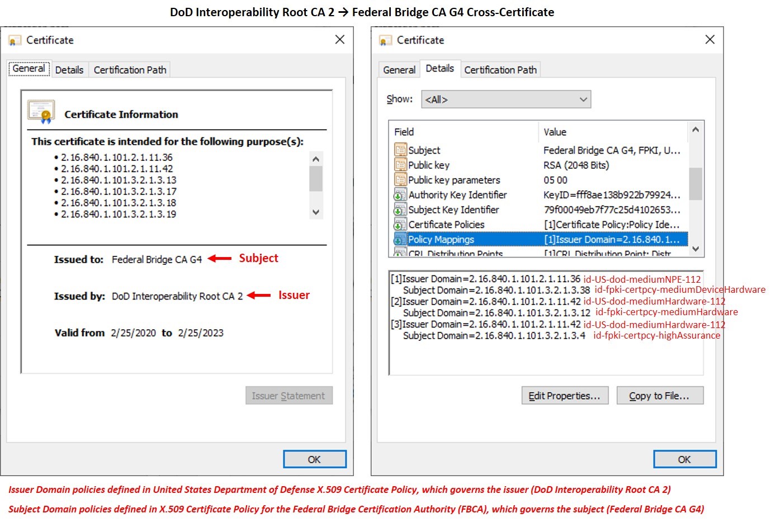
Task: Open the Show filter dropdown
Action: tap(506, 99)
